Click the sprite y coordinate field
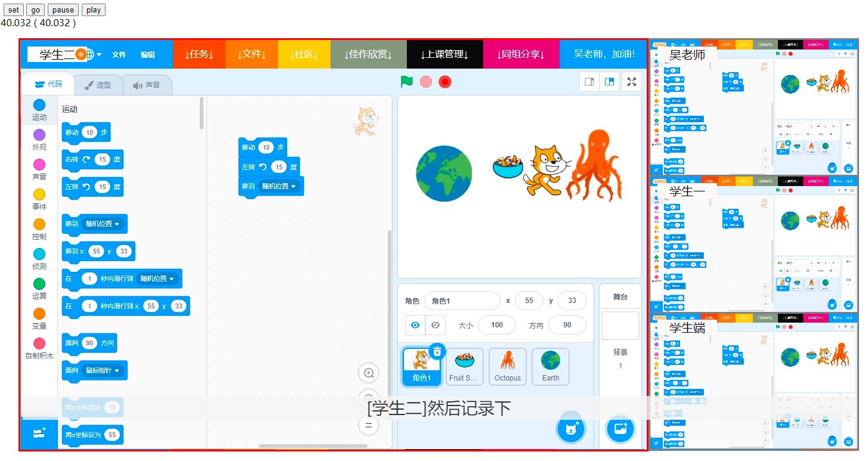The height and width of the screenshot is (461, 868). tap(572, 301)
